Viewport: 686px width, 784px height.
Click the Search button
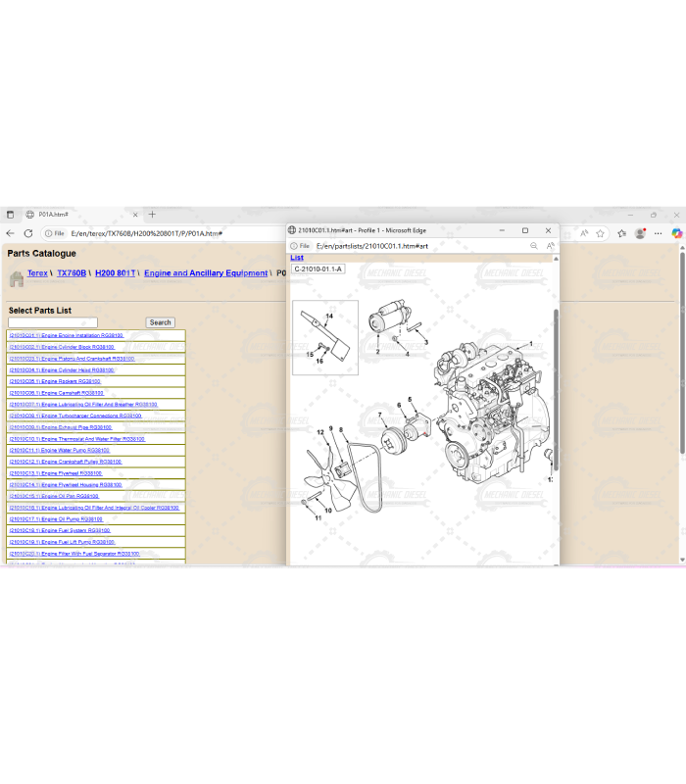pyautogui.click(x=161, y=322)
